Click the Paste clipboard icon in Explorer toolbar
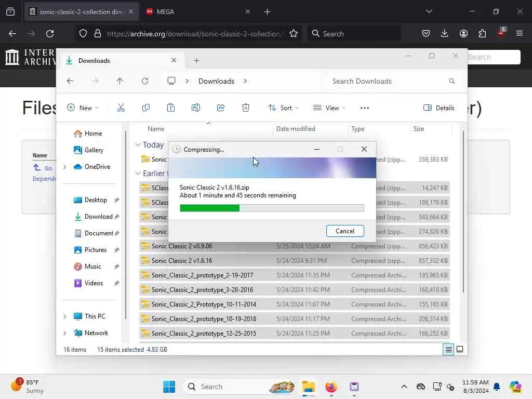The width and height of the screenshot is (532, 399). click(x=170, y=108)
